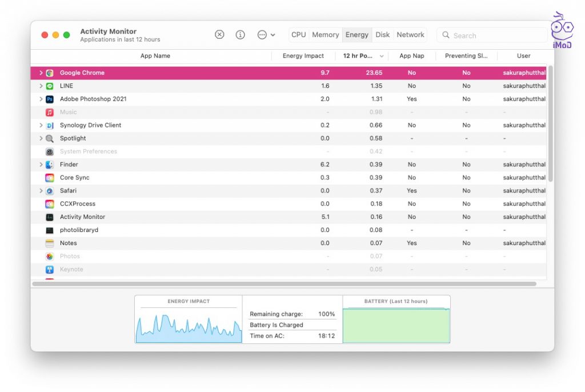Open the ellipsis actions dropdown menu
Screen dimensions: 585x392
tap(266, 35)
